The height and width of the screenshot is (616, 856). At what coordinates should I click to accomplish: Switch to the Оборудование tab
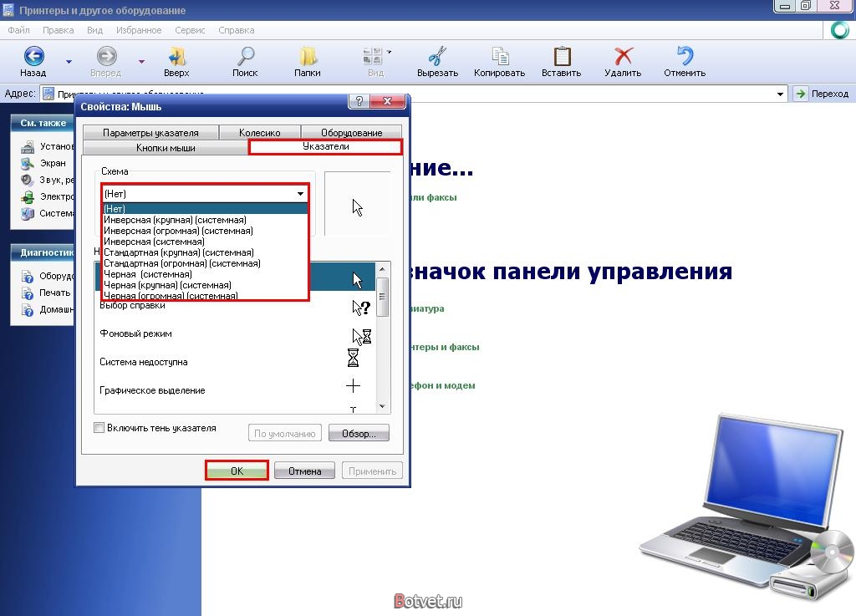pos(352,133)
